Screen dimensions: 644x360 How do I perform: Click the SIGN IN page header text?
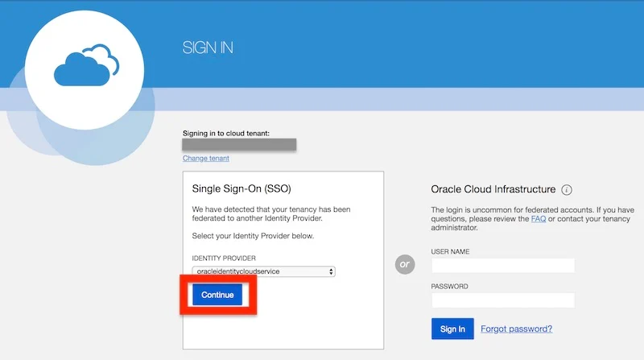coord(208,48)
